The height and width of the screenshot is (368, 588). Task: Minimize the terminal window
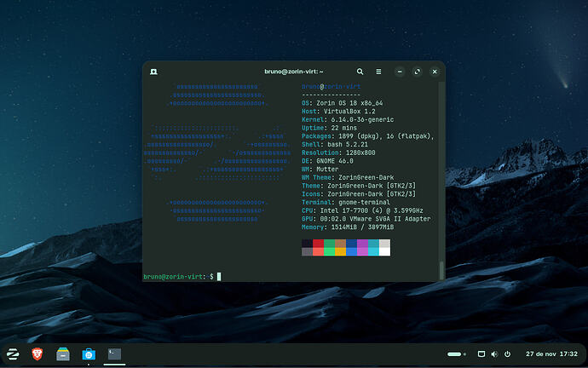point(401,72)
